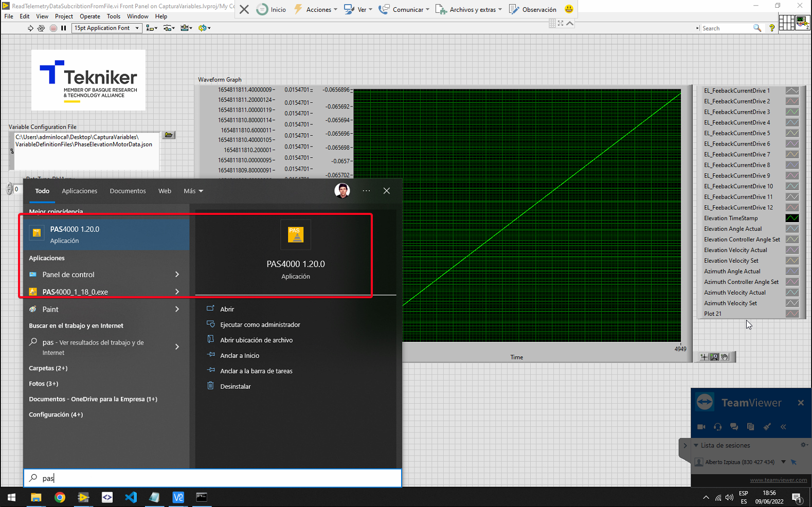Open the Ver dropdown in TeamViewer toolbar

pyautogui.click(x=358, y=9)
